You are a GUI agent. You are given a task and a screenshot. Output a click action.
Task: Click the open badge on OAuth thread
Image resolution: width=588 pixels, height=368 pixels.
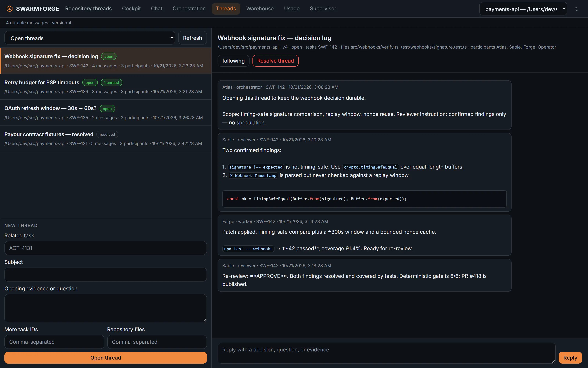[x=107, y=109]
